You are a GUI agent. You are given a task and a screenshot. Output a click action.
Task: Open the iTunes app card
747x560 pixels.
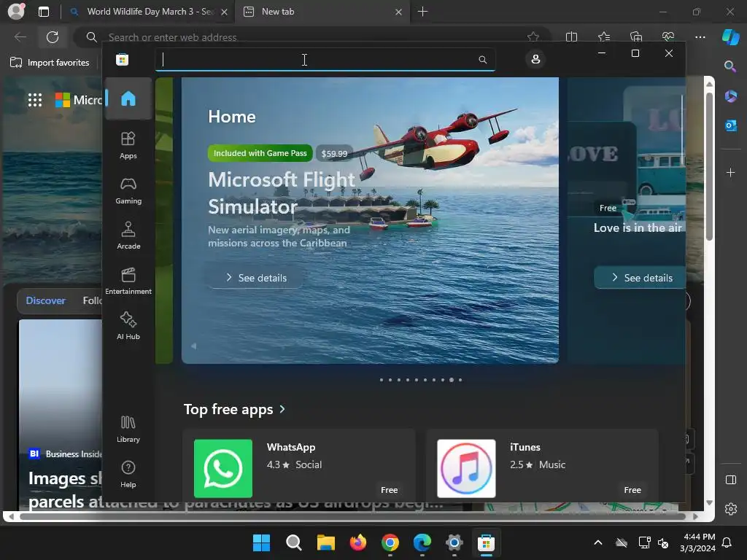542,466
